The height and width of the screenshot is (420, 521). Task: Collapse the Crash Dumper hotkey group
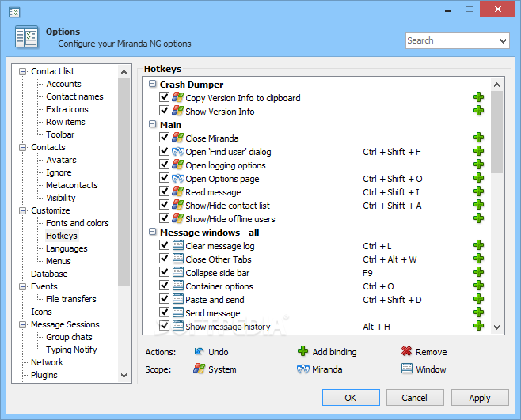click(x=152, y=84)
